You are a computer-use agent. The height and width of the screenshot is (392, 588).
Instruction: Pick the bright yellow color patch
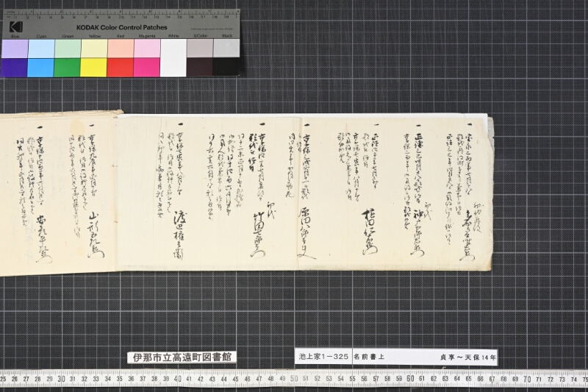tap(93, 67)
